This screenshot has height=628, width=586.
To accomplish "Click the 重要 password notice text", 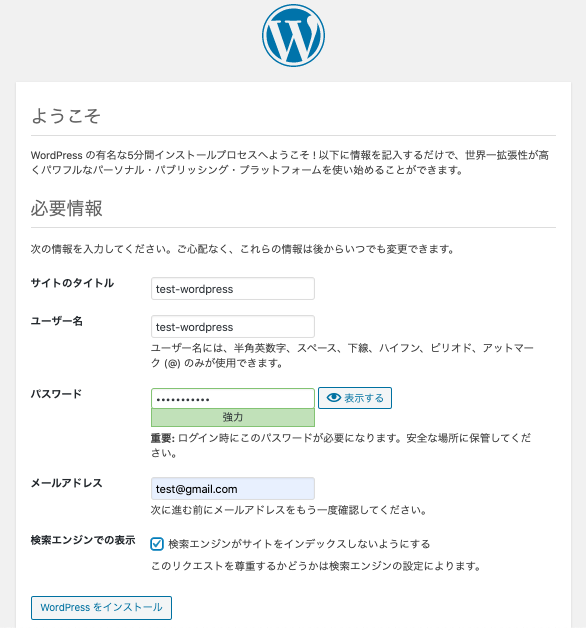I will point(341,445).
